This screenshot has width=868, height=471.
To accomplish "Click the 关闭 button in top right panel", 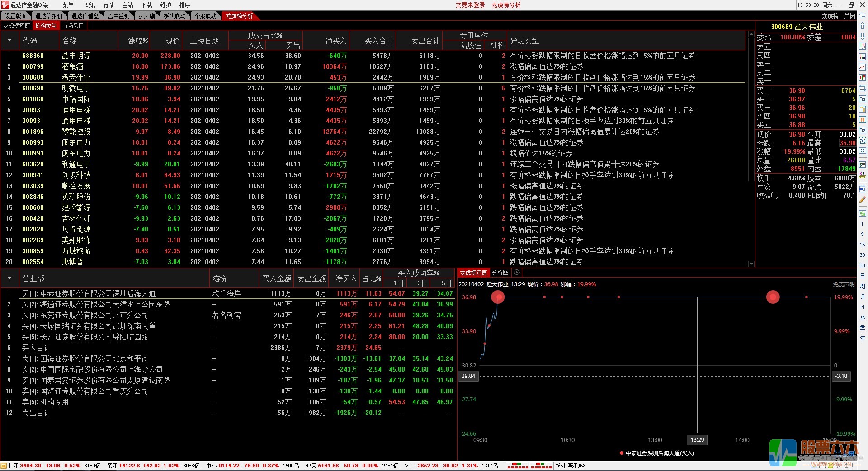I will coord(849,16).
